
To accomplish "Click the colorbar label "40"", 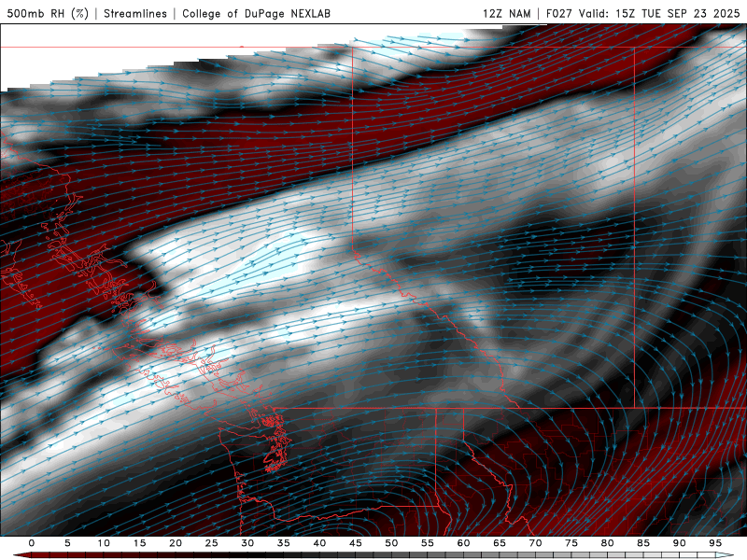I will 319,543.
